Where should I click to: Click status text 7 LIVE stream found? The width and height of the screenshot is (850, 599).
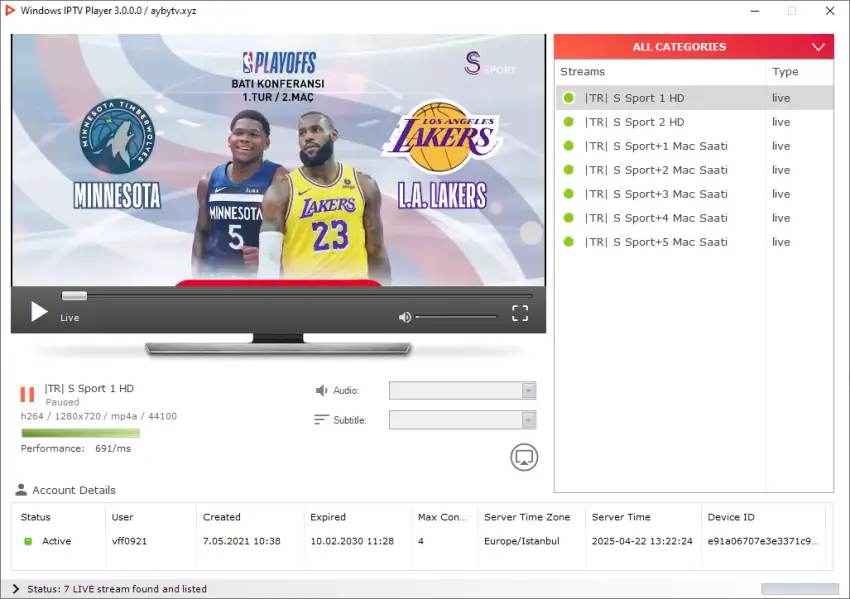pos(117,589)
